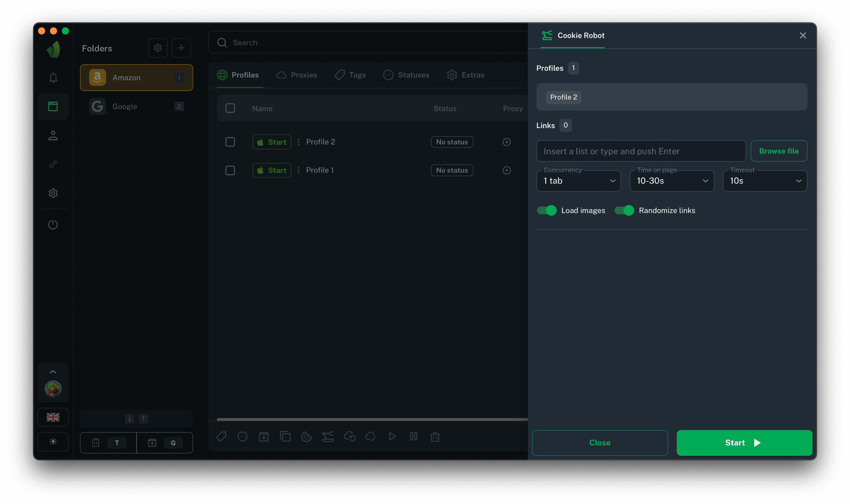Open the Statuses tab
This screenshot has height=504, width=850.
tap(406, 75)
